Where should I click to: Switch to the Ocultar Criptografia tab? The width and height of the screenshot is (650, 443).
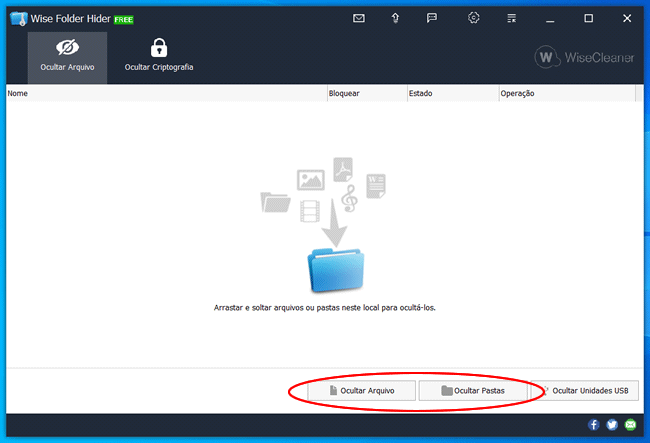tap(159, 55)
